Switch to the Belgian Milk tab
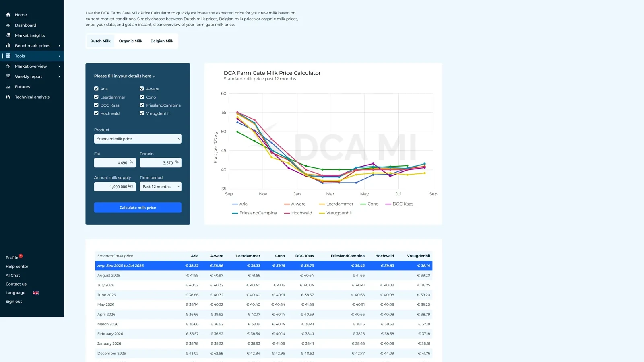Image resolution: width=644 pixels, height=362 pixels. 162,41
